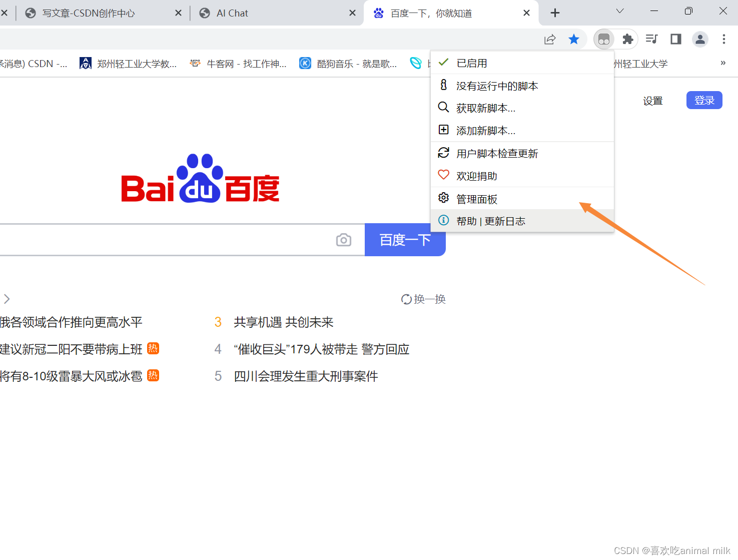Click the 登录 login button
This screenshot has height=560, width=738.
[x=704, y=100]
